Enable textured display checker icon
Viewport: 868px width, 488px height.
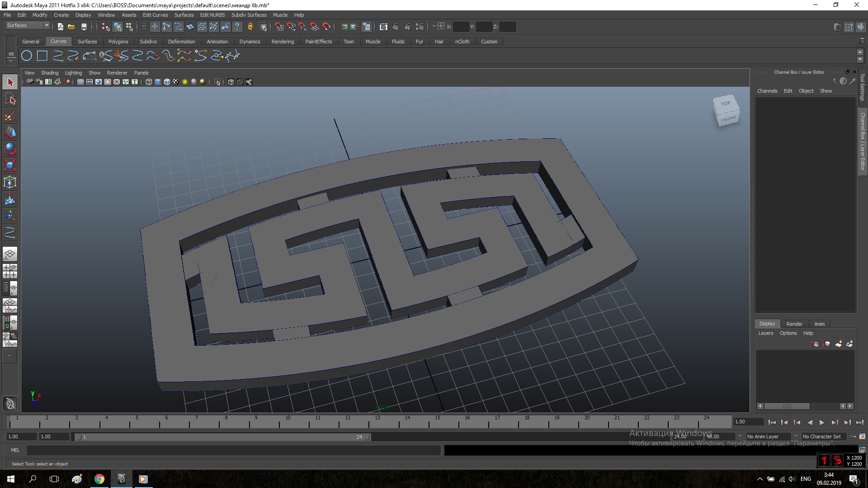click(x=176, y=82)
